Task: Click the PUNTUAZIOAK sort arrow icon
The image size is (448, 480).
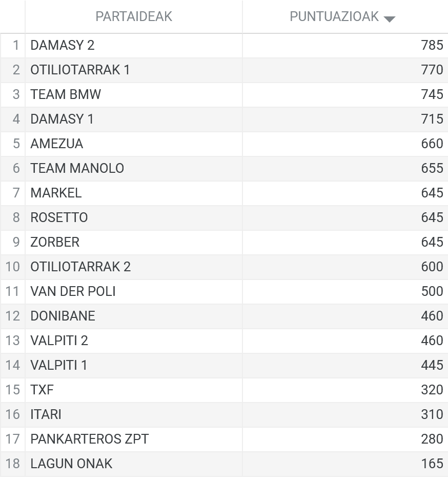Action: tap(389, 19)
